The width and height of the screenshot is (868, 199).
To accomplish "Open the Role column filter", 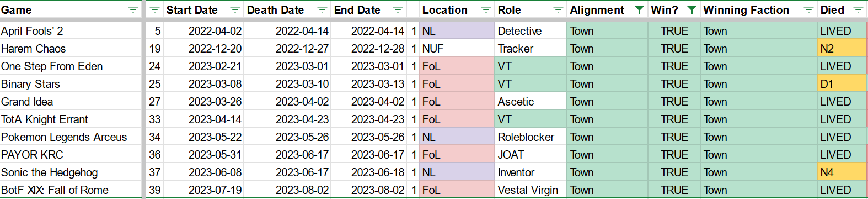I will click(x=558, y=10).
